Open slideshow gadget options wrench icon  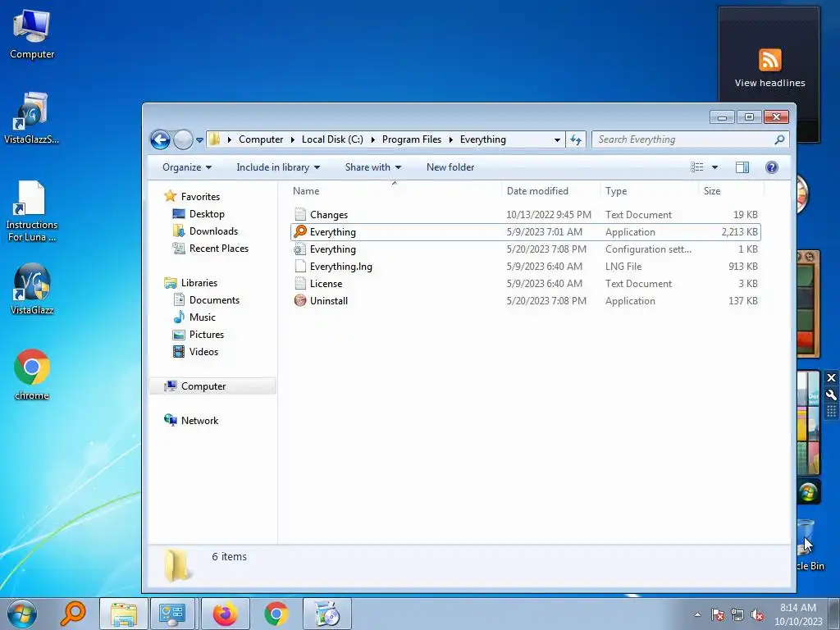[831, 395]
